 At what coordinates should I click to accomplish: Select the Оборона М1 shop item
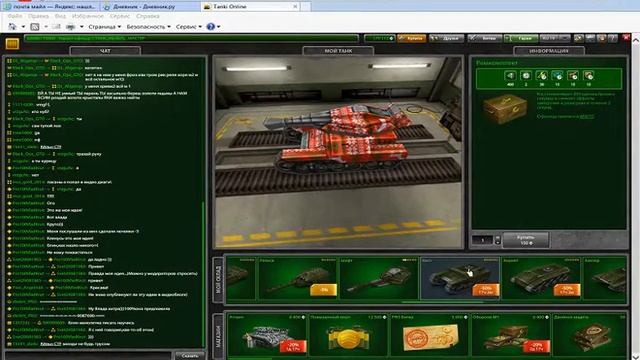[511, 335]
